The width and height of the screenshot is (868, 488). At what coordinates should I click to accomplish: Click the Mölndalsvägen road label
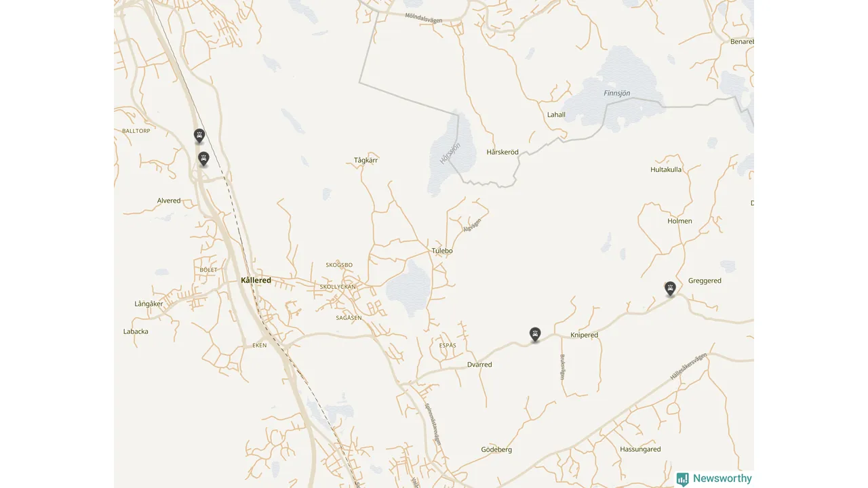pyautogui.click(x=423, y=18)
